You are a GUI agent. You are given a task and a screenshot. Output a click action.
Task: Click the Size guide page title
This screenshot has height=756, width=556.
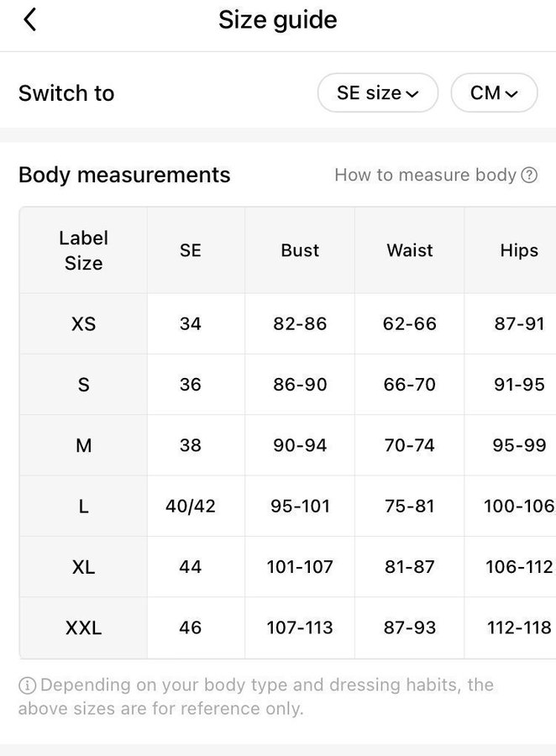point(277,20)
